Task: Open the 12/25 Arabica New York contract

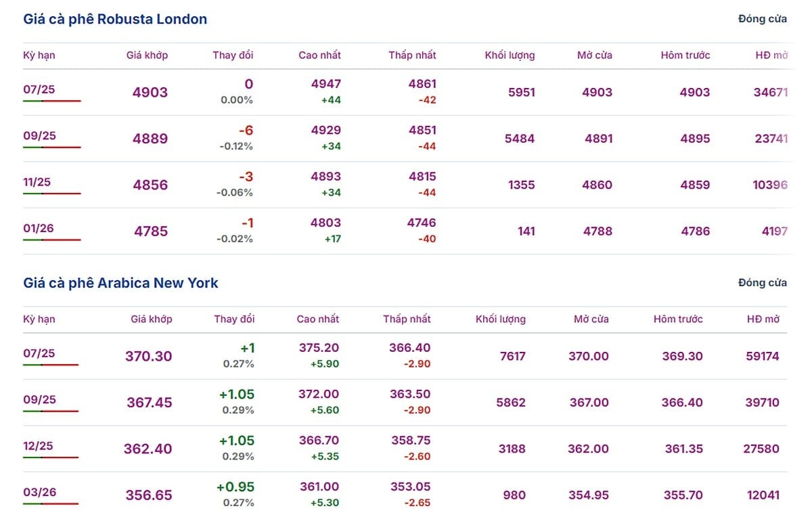Action: click(39, 446)
